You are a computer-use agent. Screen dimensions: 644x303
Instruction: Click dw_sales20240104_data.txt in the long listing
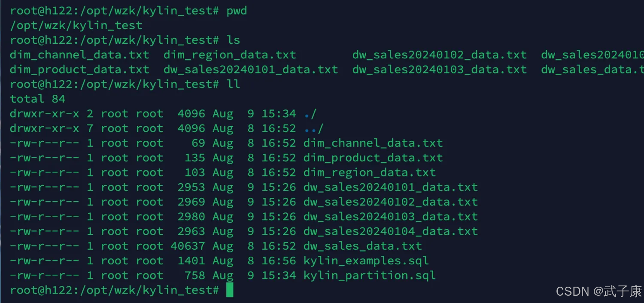click(x=390, y=231)
